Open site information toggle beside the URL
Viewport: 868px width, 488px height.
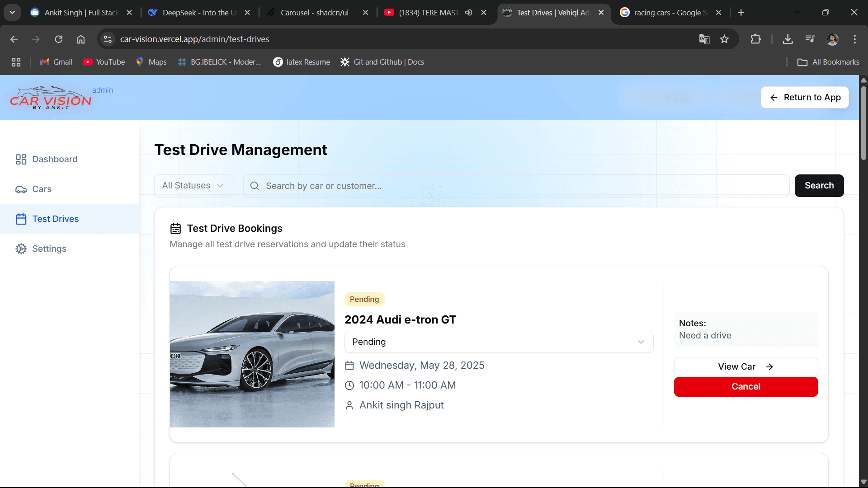(x=108, y=39)
